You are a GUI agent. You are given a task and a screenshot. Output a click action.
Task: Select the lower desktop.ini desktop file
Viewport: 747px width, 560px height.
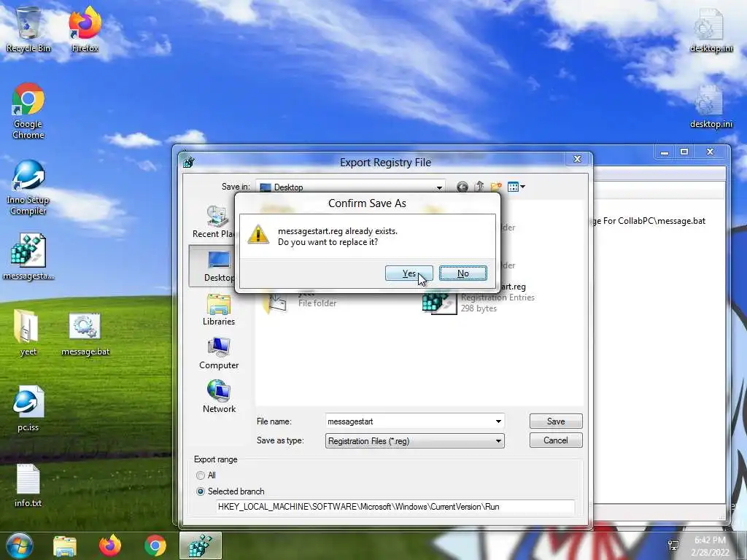click(x=711, y=106)
